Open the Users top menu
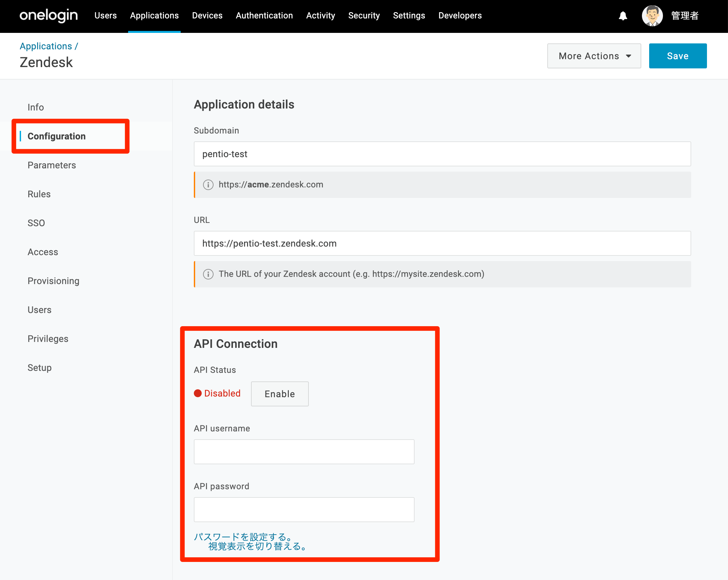 pos(105,15)
